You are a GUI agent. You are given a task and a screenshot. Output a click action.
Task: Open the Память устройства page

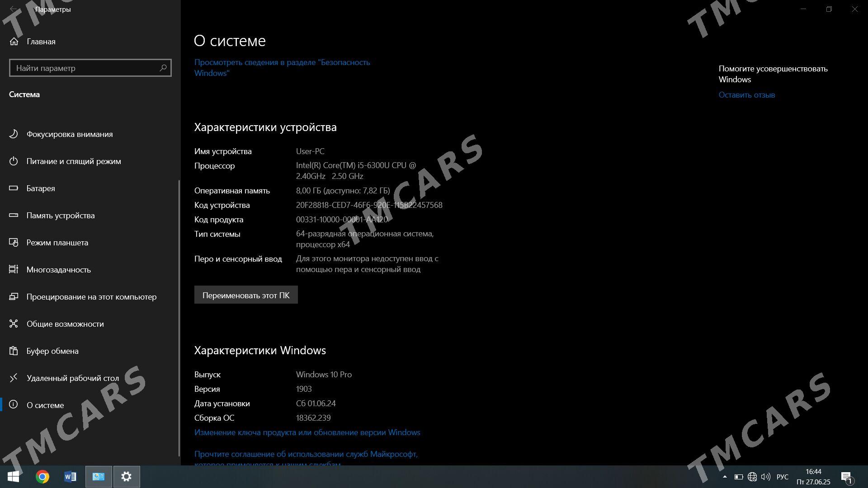90,215
